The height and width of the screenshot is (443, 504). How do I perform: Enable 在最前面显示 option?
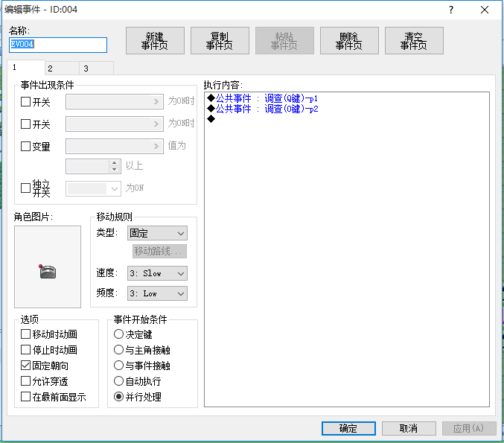tap(25, 397)
